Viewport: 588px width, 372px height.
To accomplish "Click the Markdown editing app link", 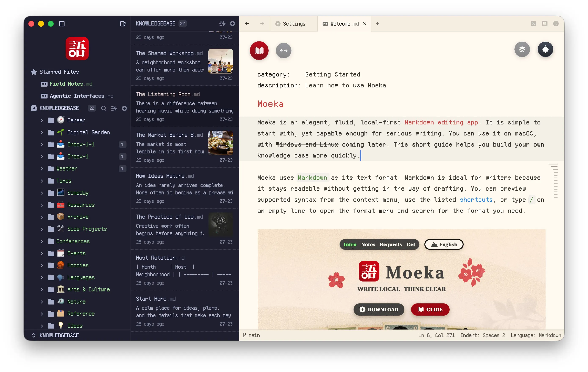I will [441, 122].
